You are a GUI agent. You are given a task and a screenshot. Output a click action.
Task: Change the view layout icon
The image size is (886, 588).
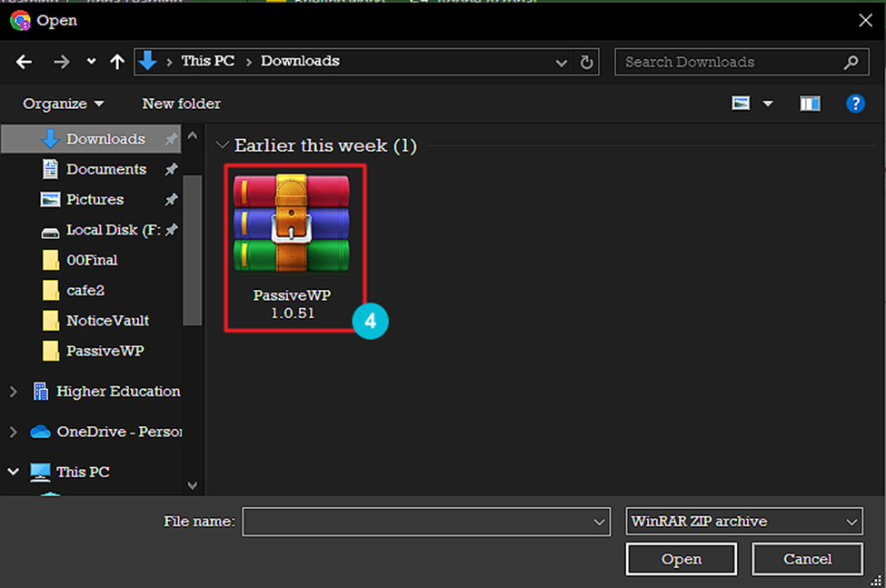pyautogui.click(x=741, y=104)
